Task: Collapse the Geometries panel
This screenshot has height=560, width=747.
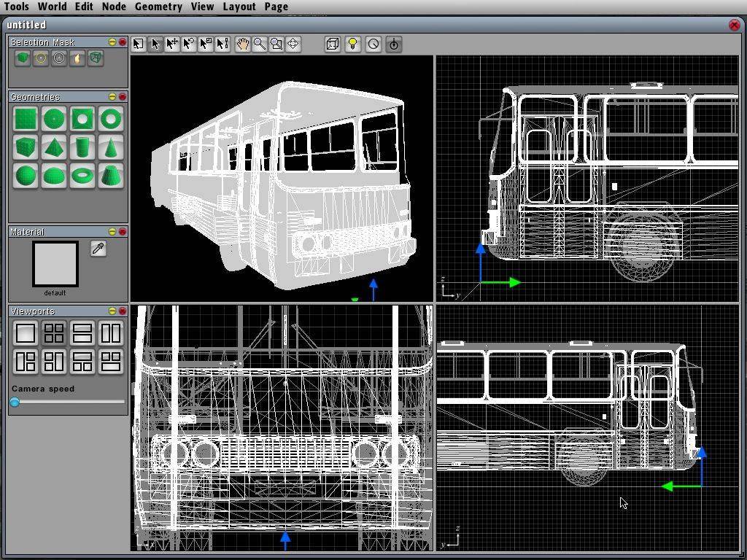Action: tap(112, 97)
